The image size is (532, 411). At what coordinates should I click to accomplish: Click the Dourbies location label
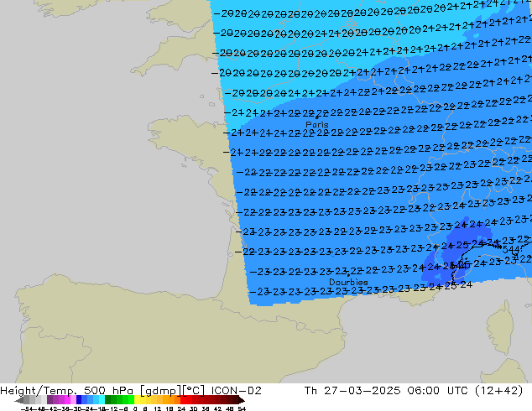pyautogui.click(x=348, y=282)
